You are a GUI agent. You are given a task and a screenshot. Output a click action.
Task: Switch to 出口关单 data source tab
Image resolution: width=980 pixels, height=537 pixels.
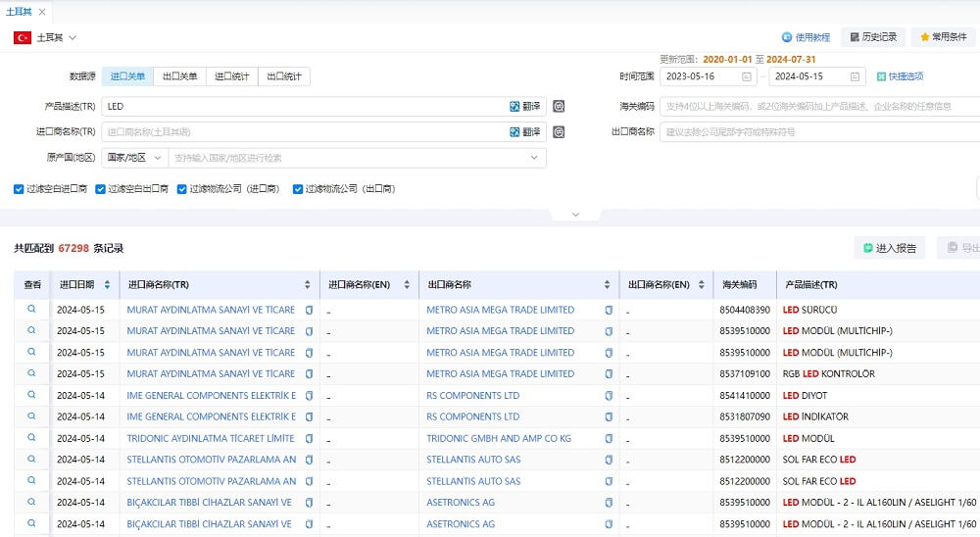tap(180, 76)
